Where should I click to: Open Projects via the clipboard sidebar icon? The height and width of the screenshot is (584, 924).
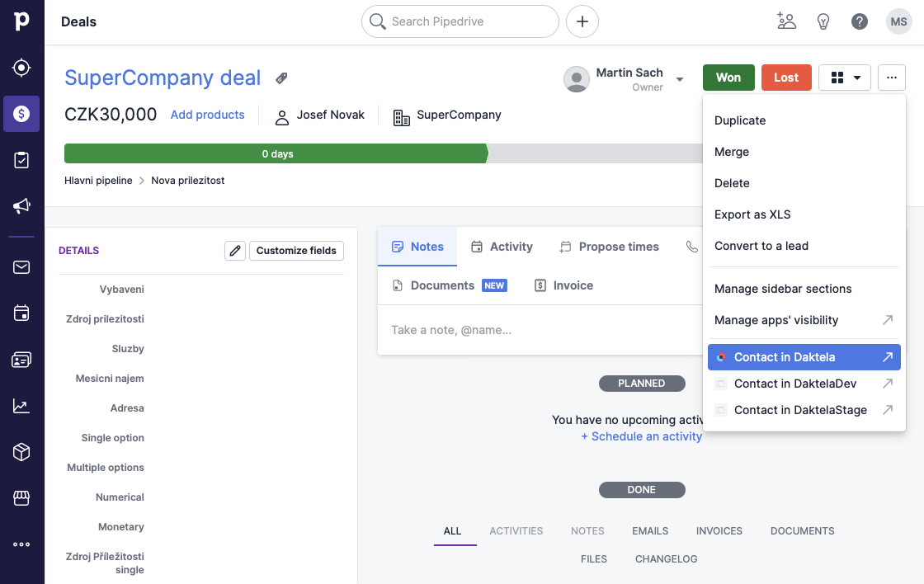21,160
